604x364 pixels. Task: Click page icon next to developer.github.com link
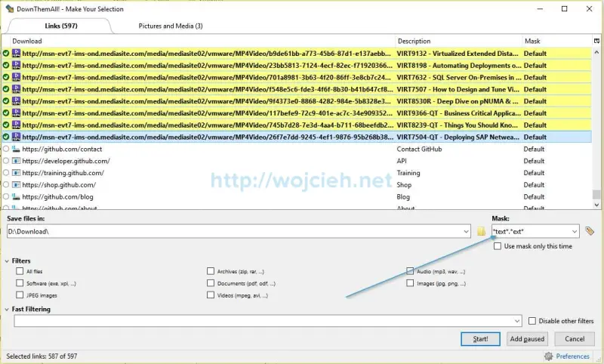click(x=16, y=161)
